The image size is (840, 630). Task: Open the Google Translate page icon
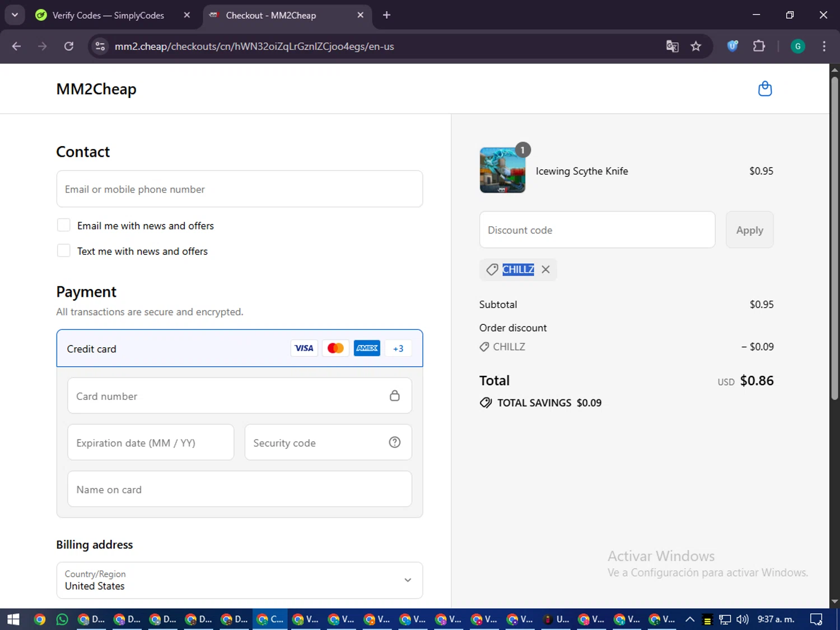[x=672, y=46]
